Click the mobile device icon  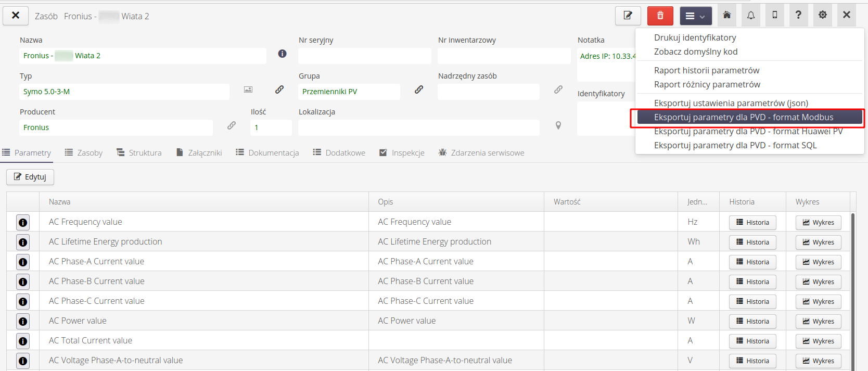(775, 16)
